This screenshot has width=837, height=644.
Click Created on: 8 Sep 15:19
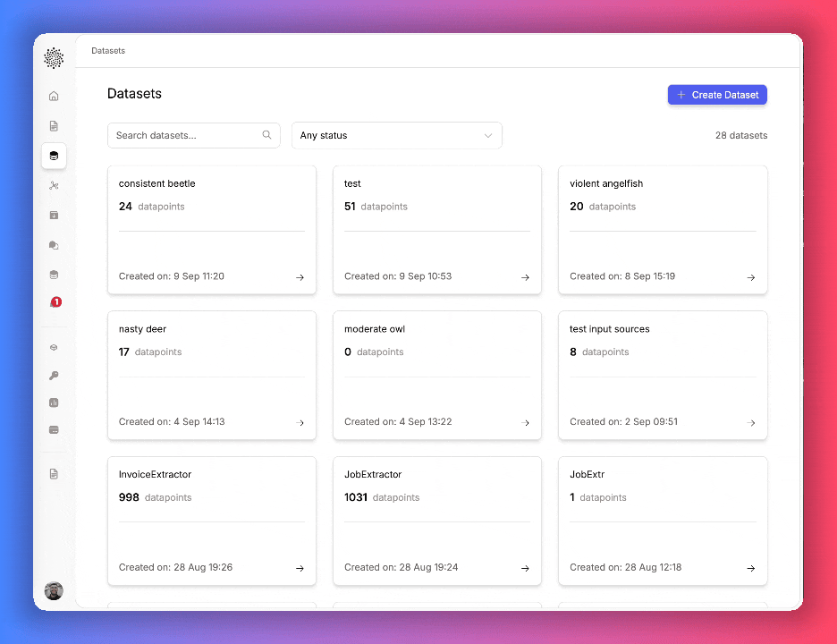tap(622, 276)
